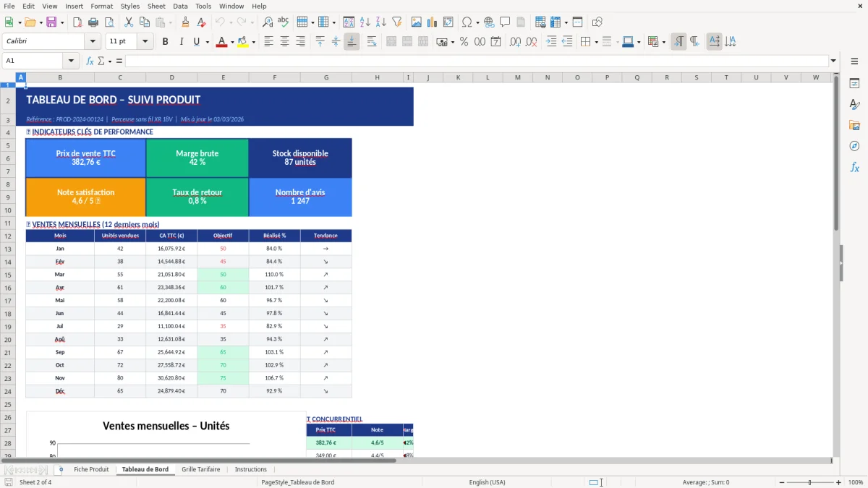Adjust the zoom slider in the status bar
The width and height of the screenshot is (868, 488).
(808, 482)
